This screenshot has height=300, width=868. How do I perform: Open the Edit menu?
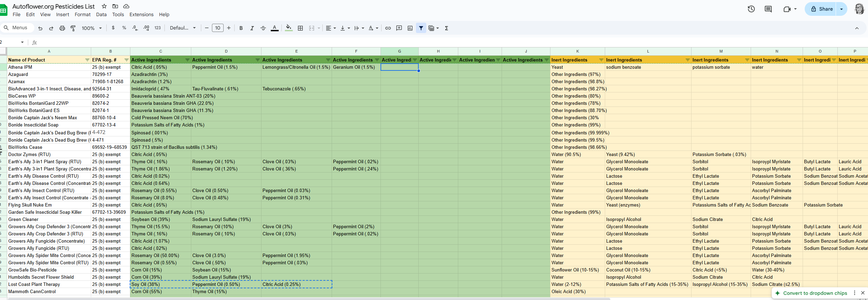[30, 14]
